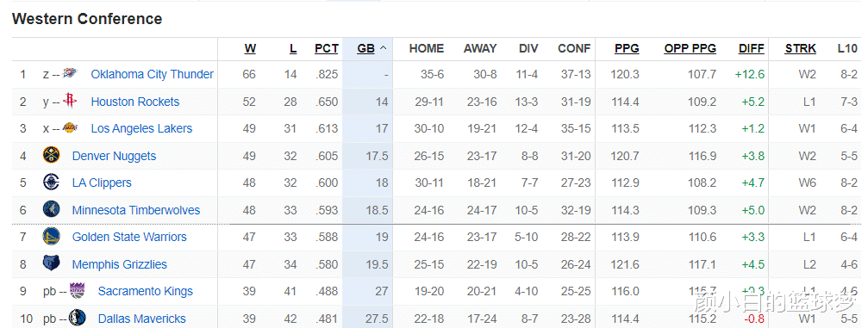Sort table by DIFF header

751,49
